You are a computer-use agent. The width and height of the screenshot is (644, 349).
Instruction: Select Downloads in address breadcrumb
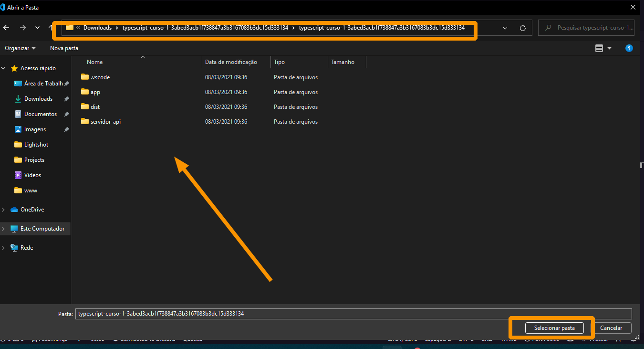click(x=97, y=28)
